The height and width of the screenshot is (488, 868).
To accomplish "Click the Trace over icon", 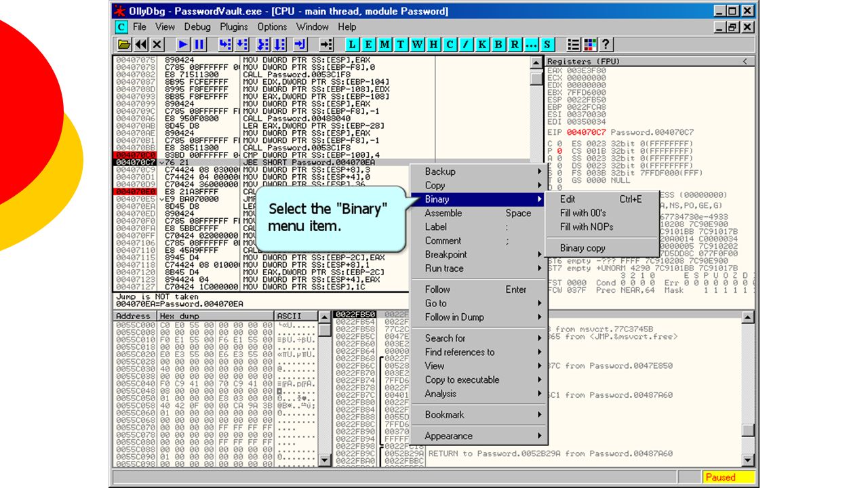I will coord(279,45).
